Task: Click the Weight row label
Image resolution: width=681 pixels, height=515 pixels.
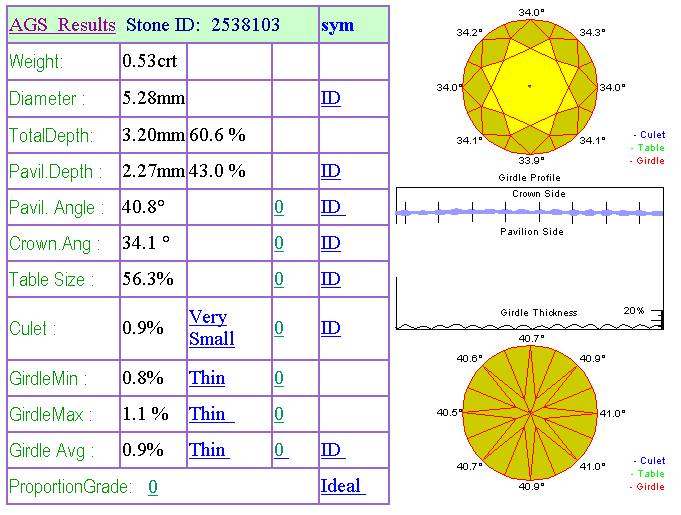Action: click(36, 62)
